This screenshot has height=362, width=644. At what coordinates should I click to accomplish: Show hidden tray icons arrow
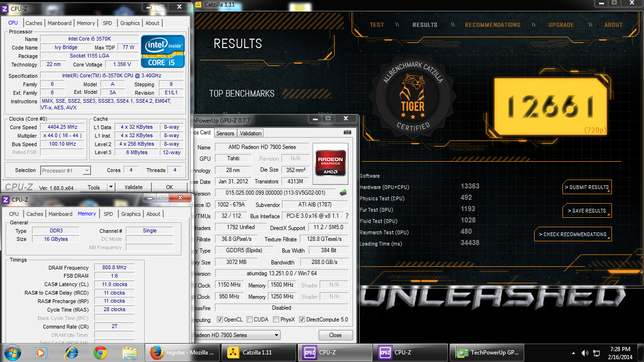click(x=573, y=353)
